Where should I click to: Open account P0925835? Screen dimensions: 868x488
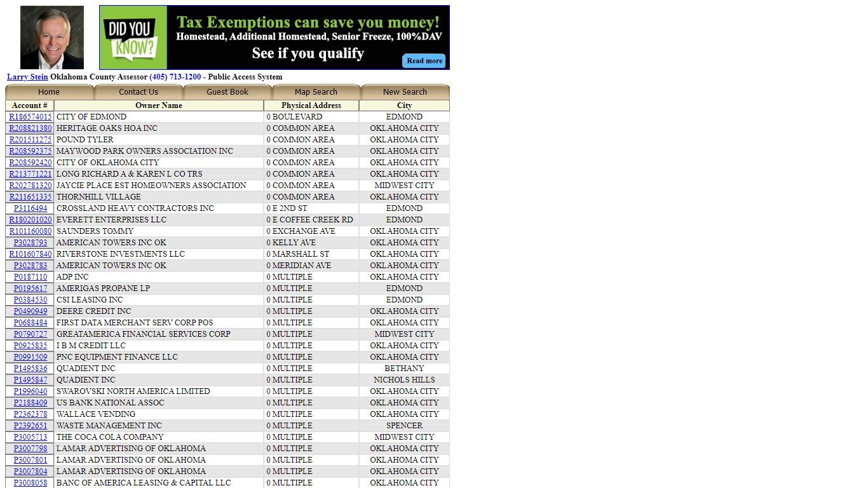pos(31,346)
